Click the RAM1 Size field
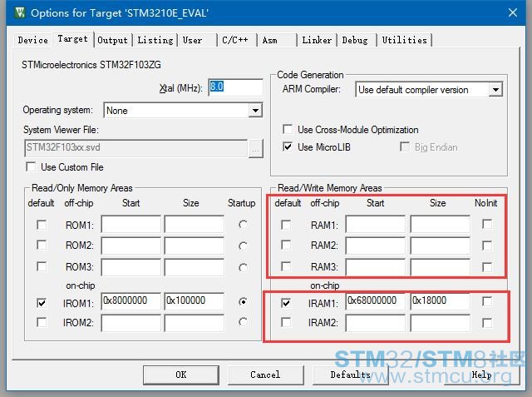 point(440,224)
